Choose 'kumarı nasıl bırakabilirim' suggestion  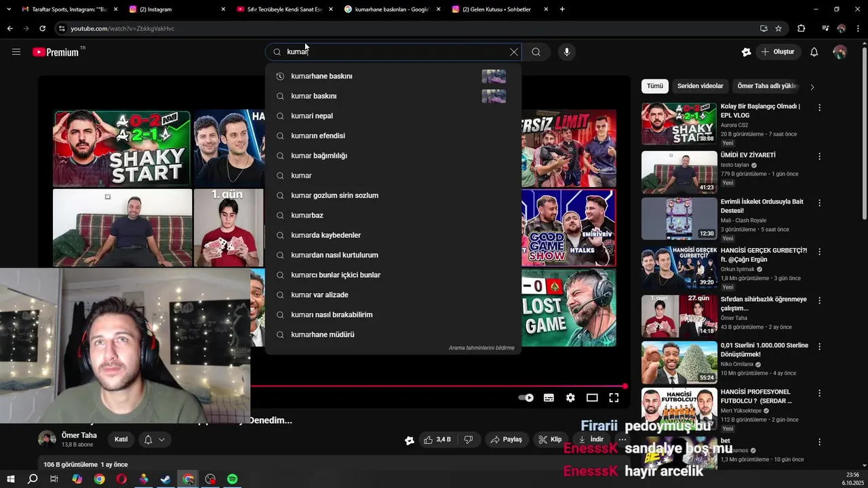click(393, 314)
